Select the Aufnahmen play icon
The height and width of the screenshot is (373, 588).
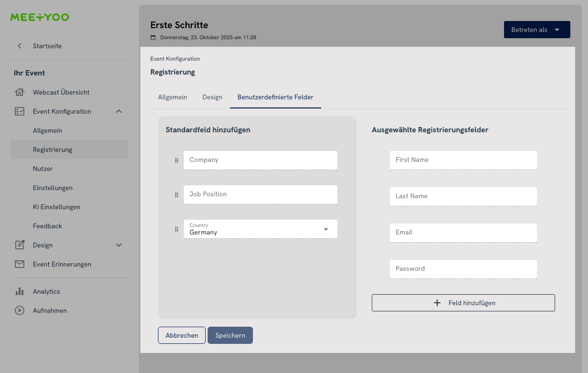coord(20,310)
